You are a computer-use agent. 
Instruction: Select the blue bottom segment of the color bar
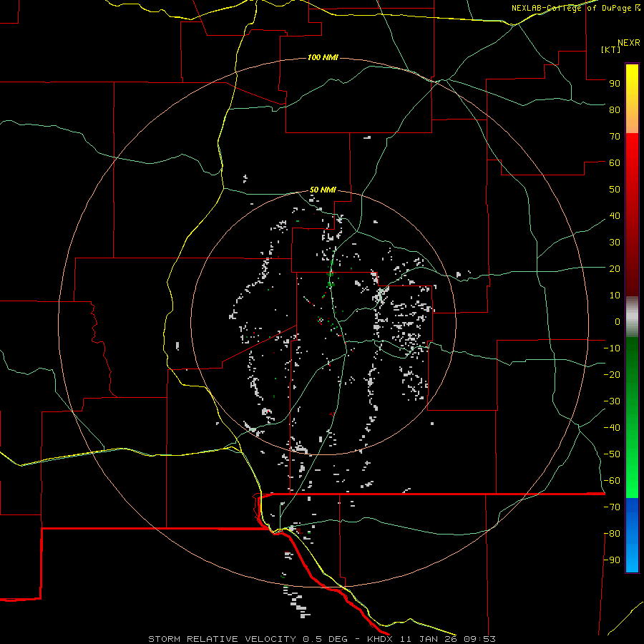click(x=632, y=535)
